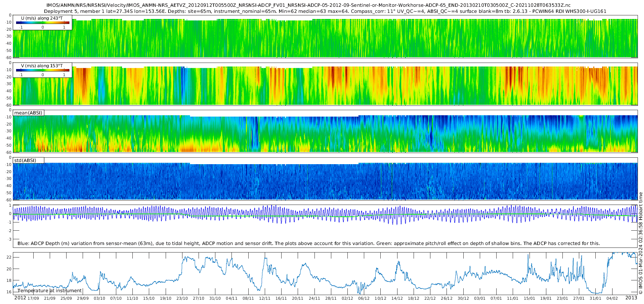
Task: Click the blue ADCP depth variation caption
Action: (x=308, y=243)
